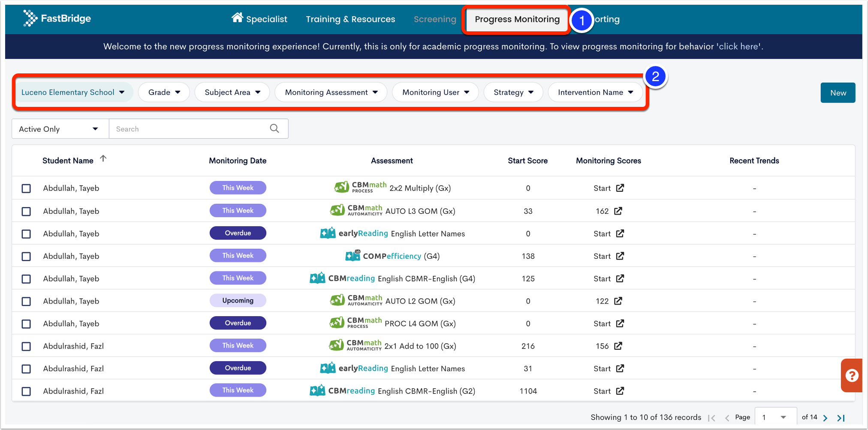Click the FastBridge logo

coord(57,18)
